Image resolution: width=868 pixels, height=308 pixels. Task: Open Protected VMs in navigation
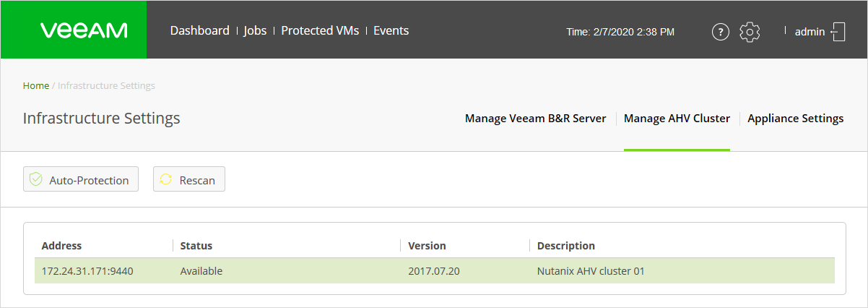point(320,30)
